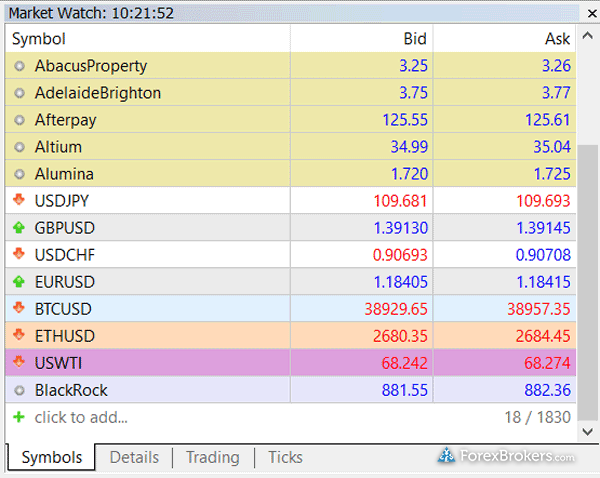The height and width of the screenshot is (478, 600).
Task: Click Afterpay ask price 125.61
Action: pos(548,120)
